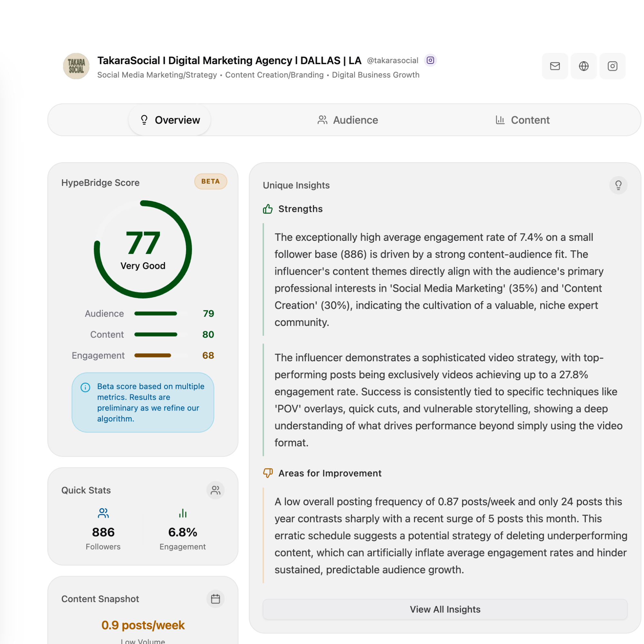Click the followers icon above 886
The height and width of the screenshot is (644, 644).
pyautogui.click(x=103, y=513)
